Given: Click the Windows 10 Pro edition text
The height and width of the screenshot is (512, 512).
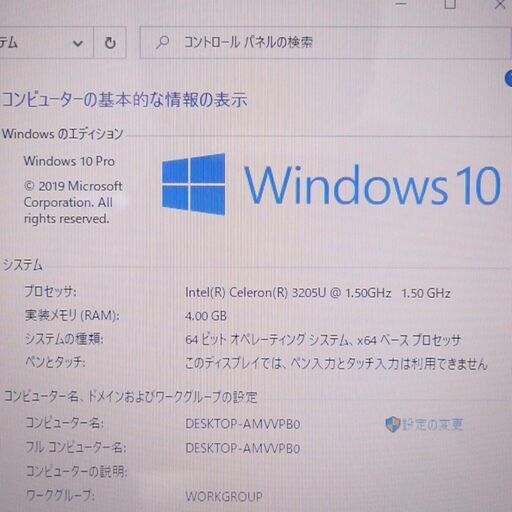Looking at the screenshot, I should (x=69, y=161).
